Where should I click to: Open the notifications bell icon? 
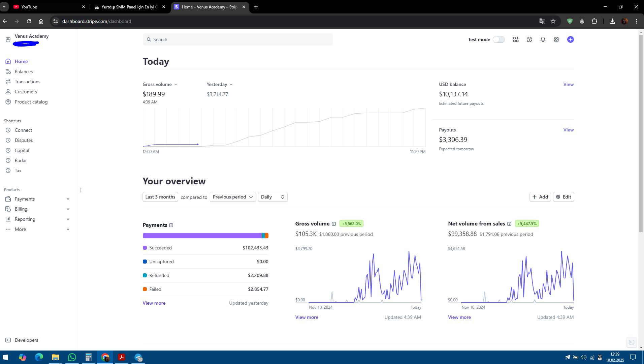(x=543, y=39)
